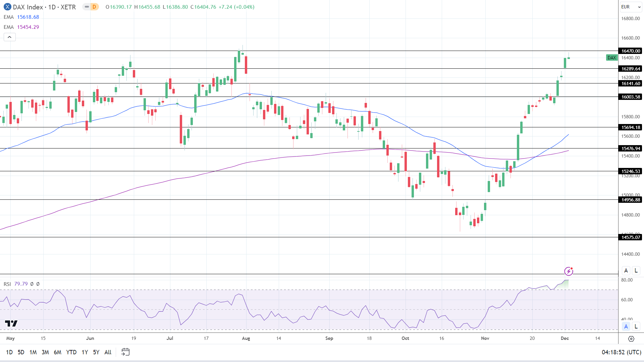Click the 16470.00 horizontal line label
This screenshot has height=362, width=644.
(x=631, y=51)
